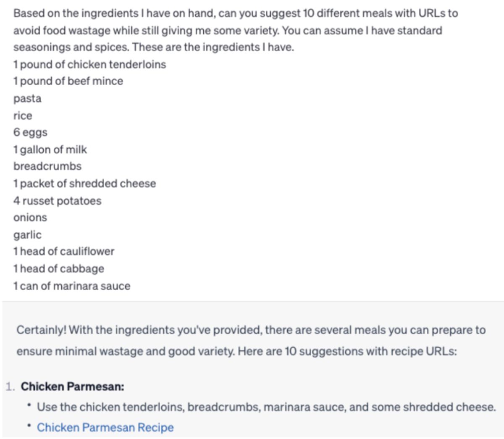Open the Chicken Parmesan Recipe link

(x=105, y=427)
